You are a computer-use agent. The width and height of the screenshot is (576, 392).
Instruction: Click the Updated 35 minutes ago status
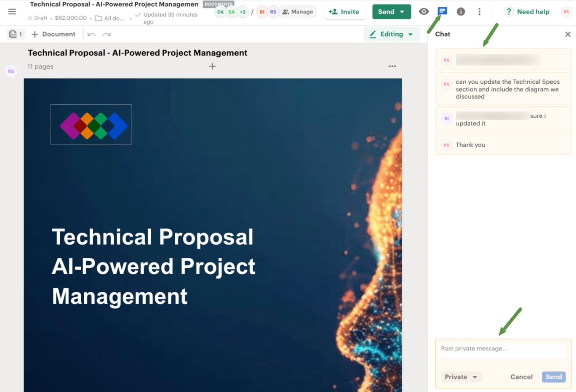pos(167,18)
